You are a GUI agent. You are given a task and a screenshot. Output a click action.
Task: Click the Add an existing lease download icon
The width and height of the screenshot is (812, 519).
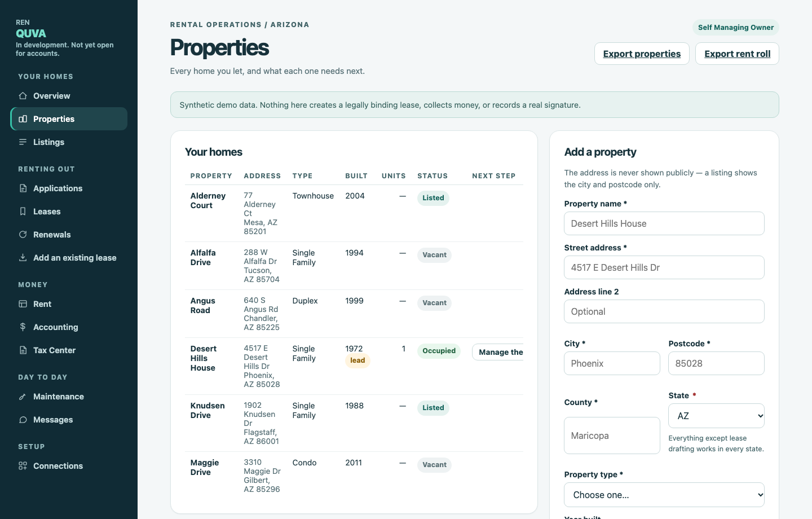pos(23,258)
